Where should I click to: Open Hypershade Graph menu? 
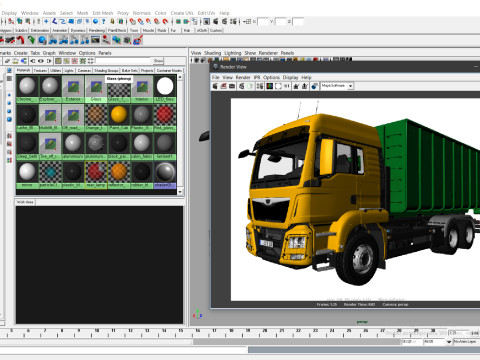pos(49,53)
